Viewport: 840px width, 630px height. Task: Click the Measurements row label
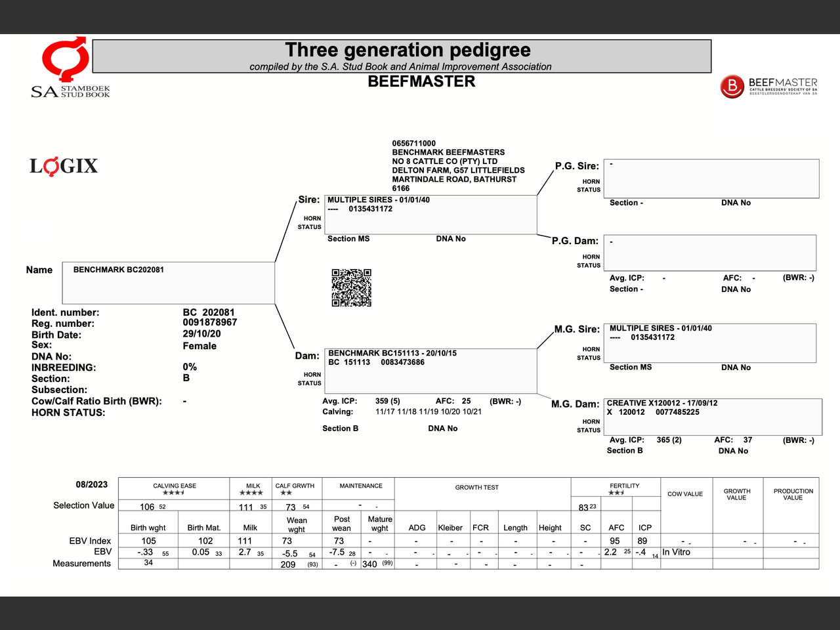(x=82, y=563)
